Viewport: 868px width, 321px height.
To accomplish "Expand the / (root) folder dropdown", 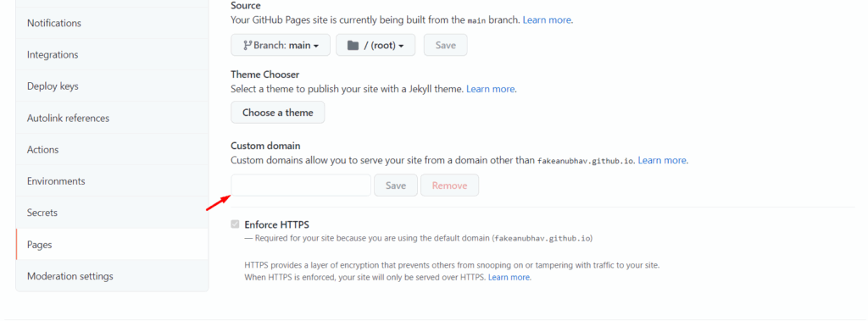I will click(376, 45).
